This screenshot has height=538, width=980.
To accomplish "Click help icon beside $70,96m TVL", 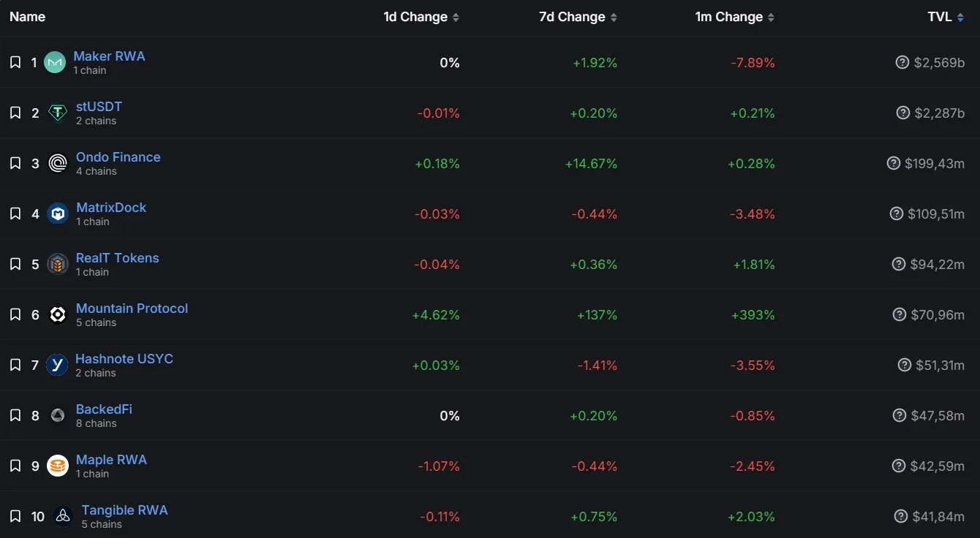I will click(x=900, y=315).
